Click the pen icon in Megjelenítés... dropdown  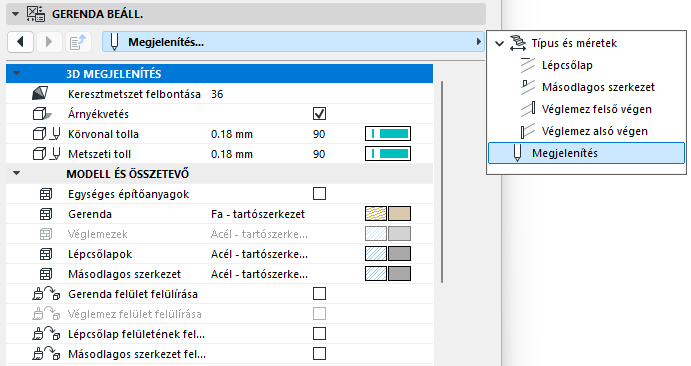[114, 42]
